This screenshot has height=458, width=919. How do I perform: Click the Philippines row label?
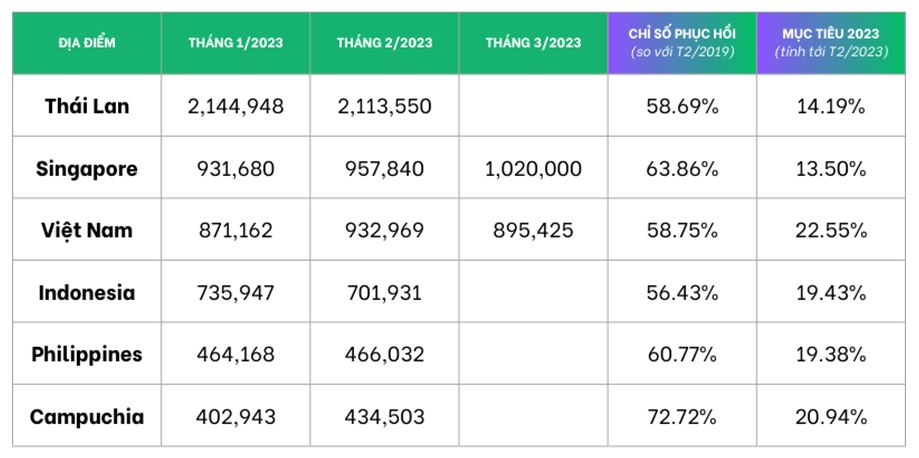(x=87, y=354)
